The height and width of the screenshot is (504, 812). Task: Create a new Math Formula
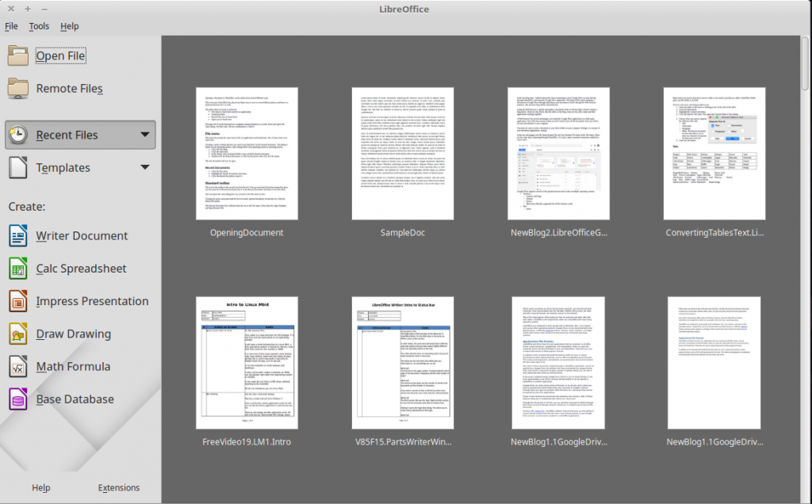[73, 366]
